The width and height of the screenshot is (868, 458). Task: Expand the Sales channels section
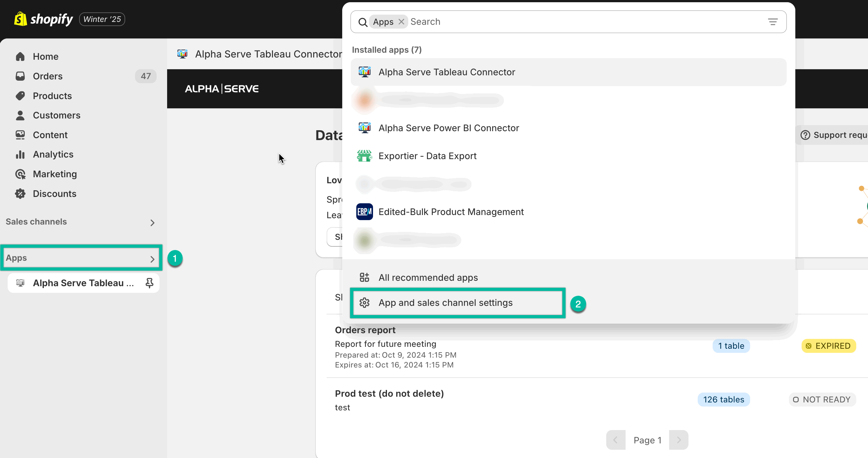[x=152, y=223]
